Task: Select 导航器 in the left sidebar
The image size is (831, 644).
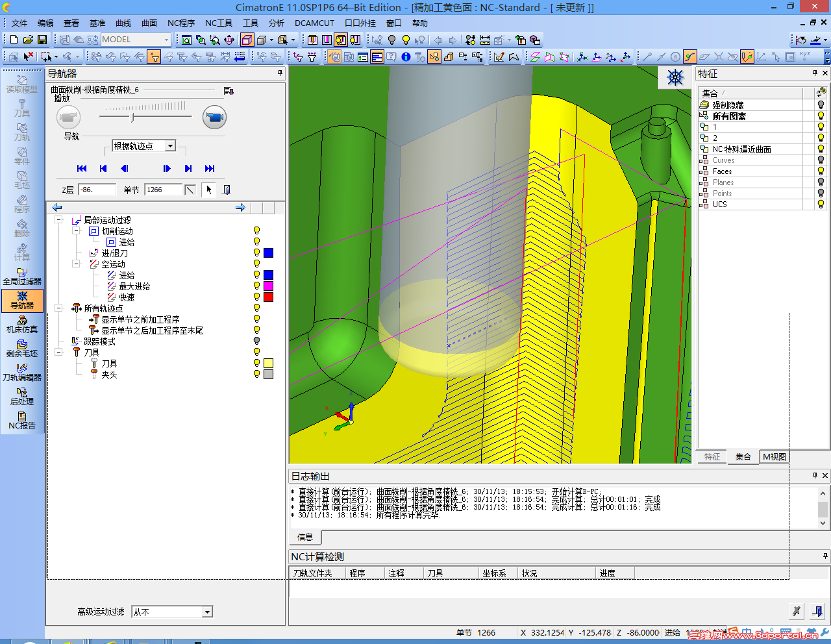Action: 22,301
